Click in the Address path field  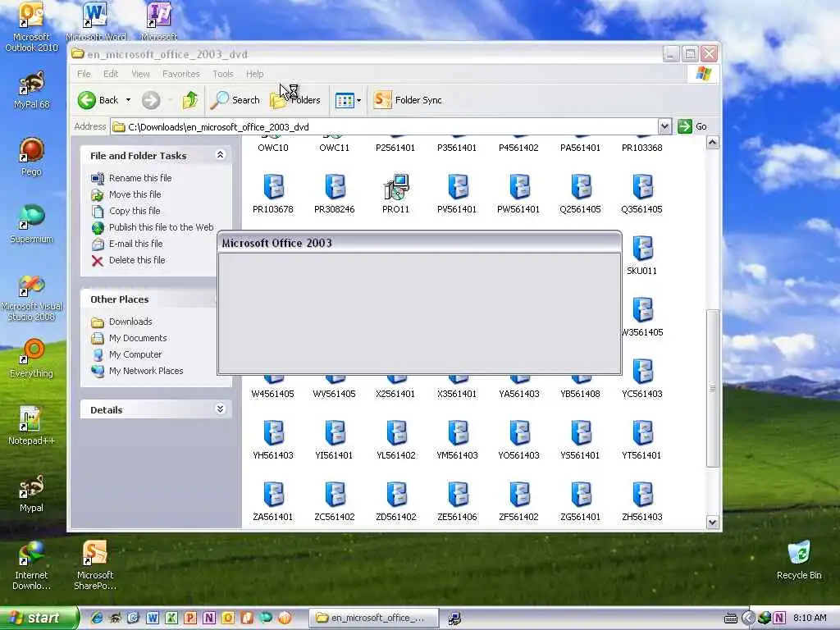click(384, 127)
